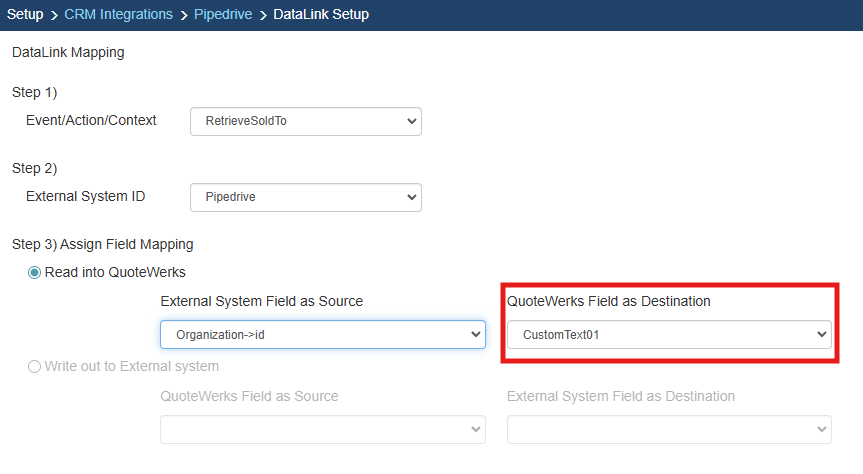Click the Event/Action/Context field label
This screenshot has width=863, height=474.
pyautogui.click(x=91, y=120)
